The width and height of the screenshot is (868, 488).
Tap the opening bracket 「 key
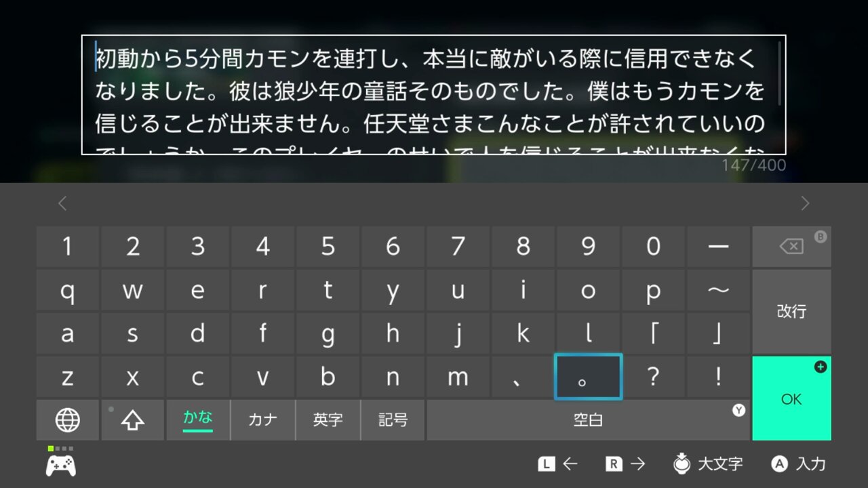click(x=654, y=333)
